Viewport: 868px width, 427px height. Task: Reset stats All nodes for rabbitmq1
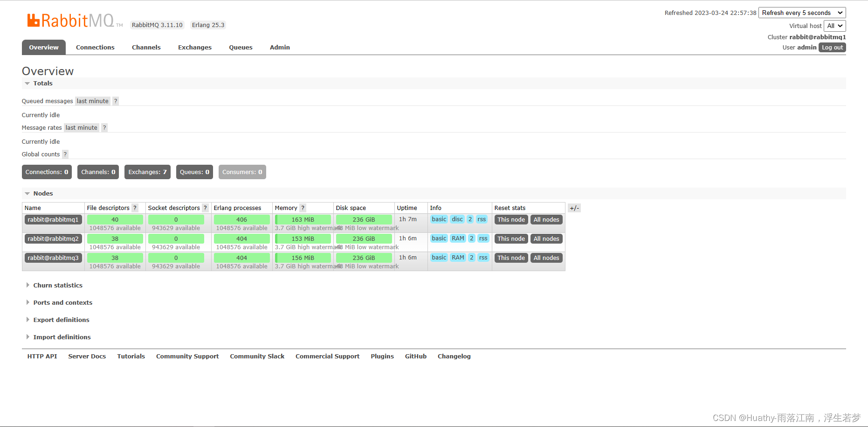click(x=546, y=219)
